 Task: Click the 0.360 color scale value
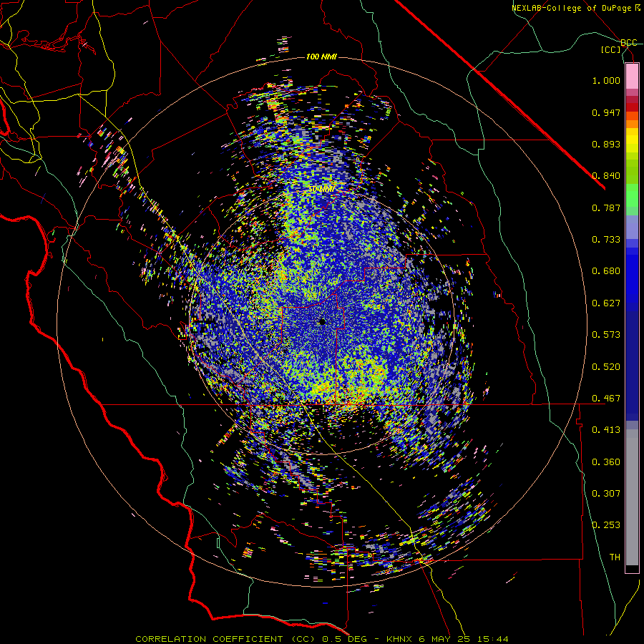[x=606, y=462]
